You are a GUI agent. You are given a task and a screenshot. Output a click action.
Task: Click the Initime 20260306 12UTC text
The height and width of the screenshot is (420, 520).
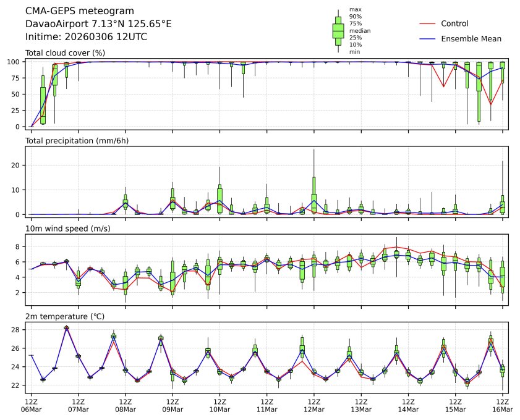[86, 37]
